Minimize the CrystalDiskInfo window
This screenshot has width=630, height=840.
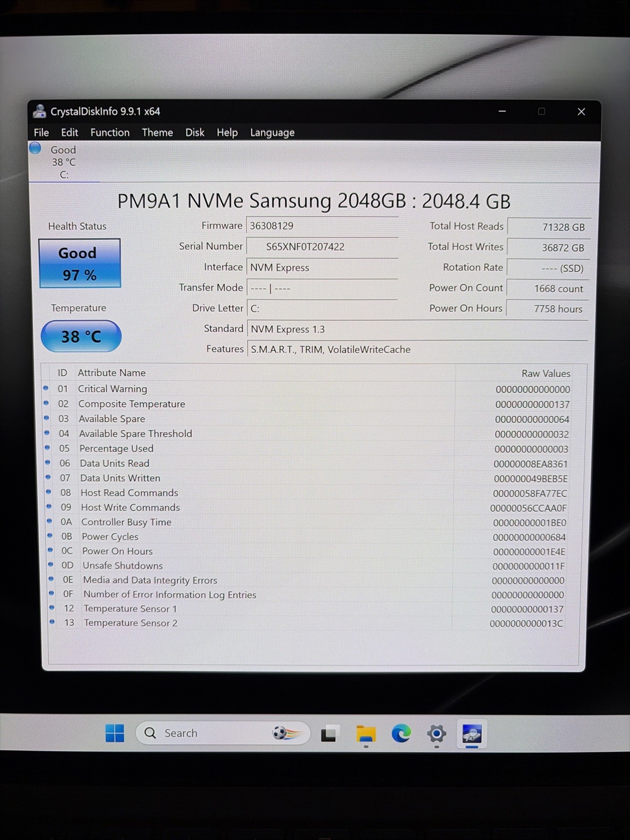tap(502, 111)
